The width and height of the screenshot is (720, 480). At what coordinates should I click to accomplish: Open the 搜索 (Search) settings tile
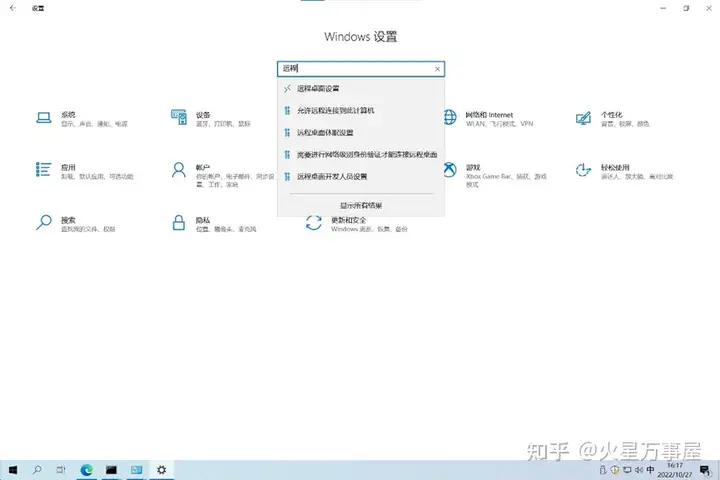pyautogui.click(x=75, y=224)
